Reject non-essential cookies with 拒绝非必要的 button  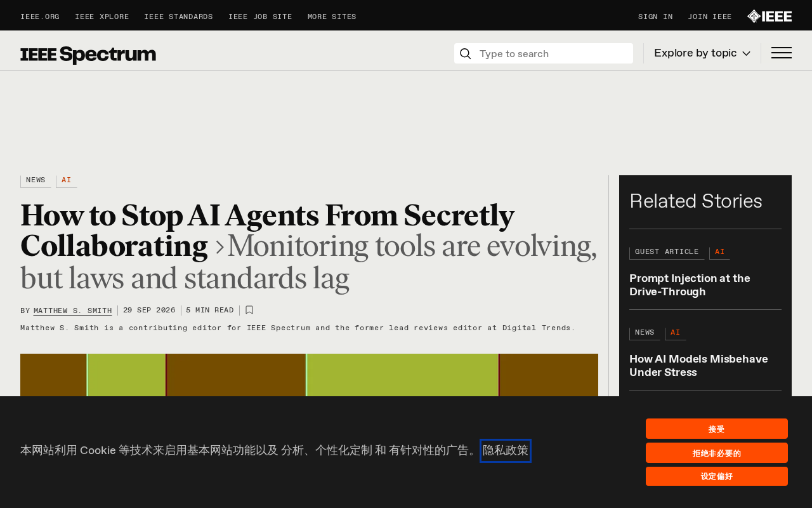(717, 453)
